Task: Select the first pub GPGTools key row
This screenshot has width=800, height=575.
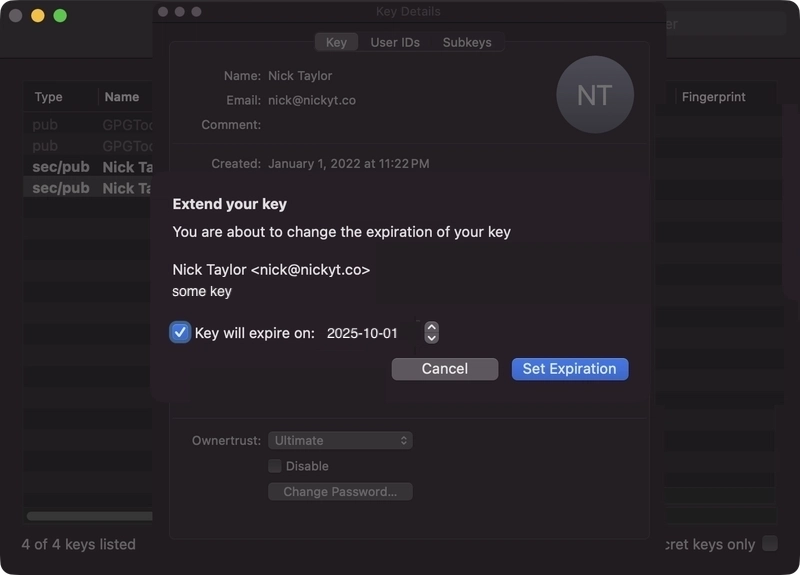Action: click(x=88, y=124)
